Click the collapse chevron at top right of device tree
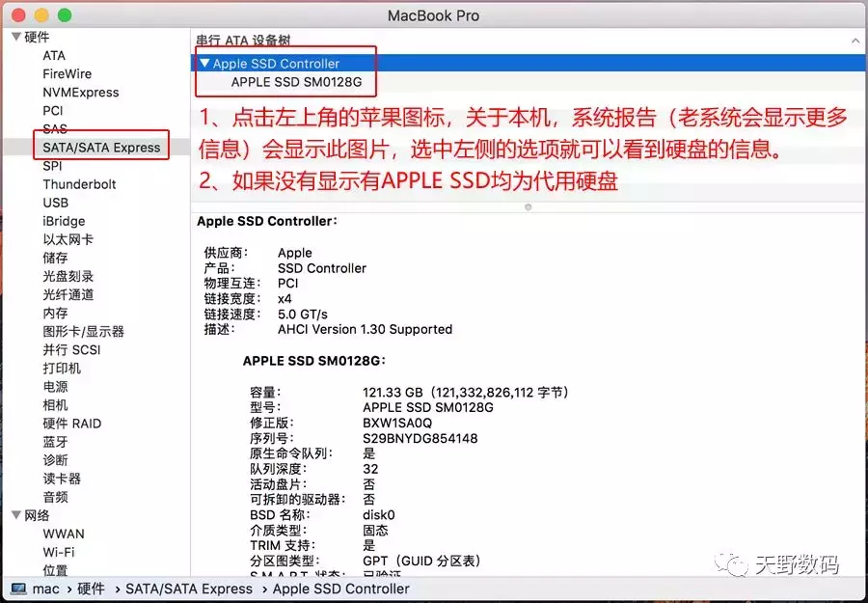Image resolution: width=868 pixels, height=603 pixels. point(855,41)
